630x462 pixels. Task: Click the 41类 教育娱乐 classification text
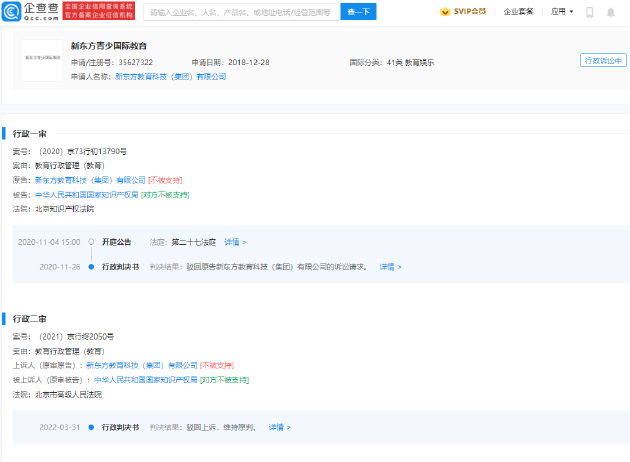point(411,62)
